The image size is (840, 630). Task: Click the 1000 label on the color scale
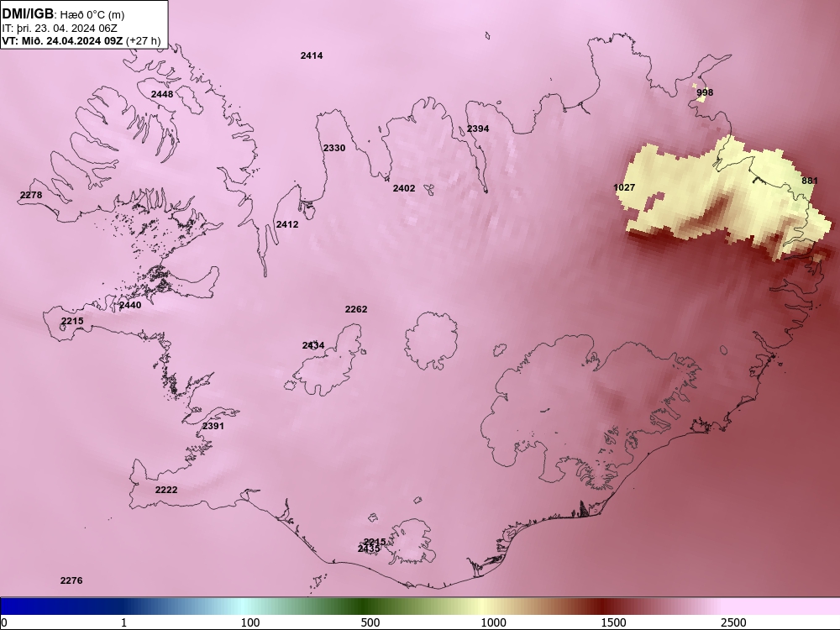click(x=493, y=622)
